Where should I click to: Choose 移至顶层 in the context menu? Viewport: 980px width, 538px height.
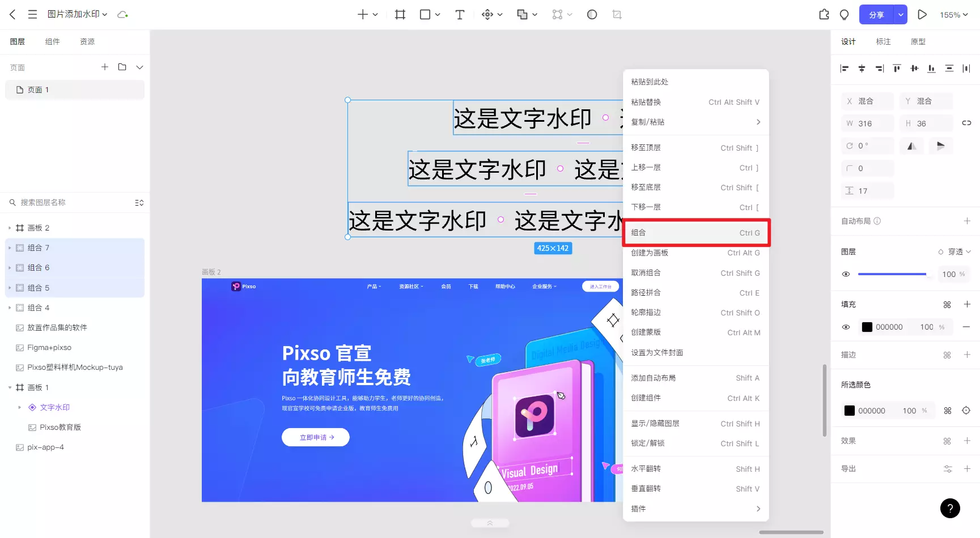click(x=695, y=148)
